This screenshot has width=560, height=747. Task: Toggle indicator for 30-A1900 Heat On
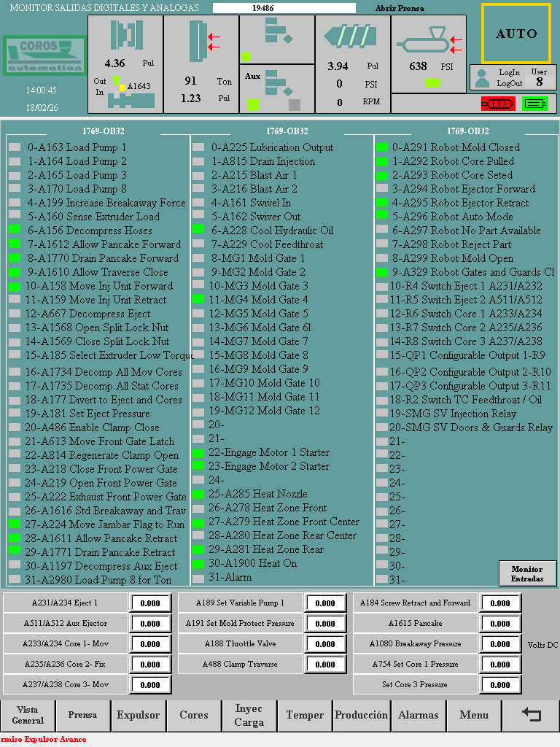pos(198,564)
